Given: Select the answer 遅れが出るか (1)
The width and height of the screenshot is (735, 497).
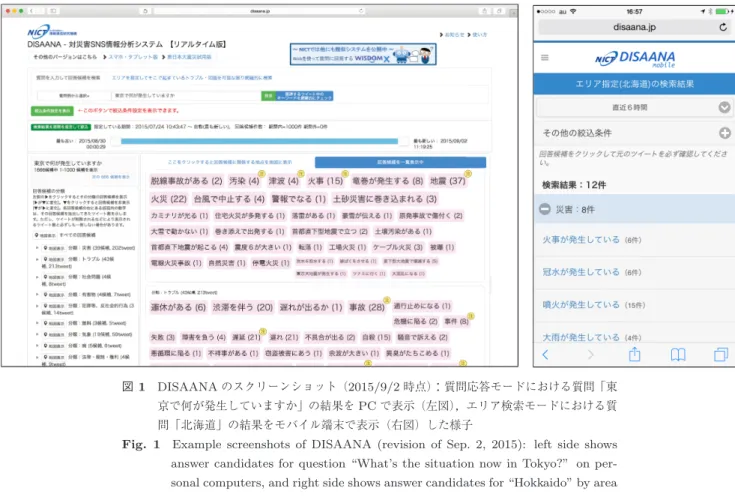Looking at the screenshot, I should 311,308.
